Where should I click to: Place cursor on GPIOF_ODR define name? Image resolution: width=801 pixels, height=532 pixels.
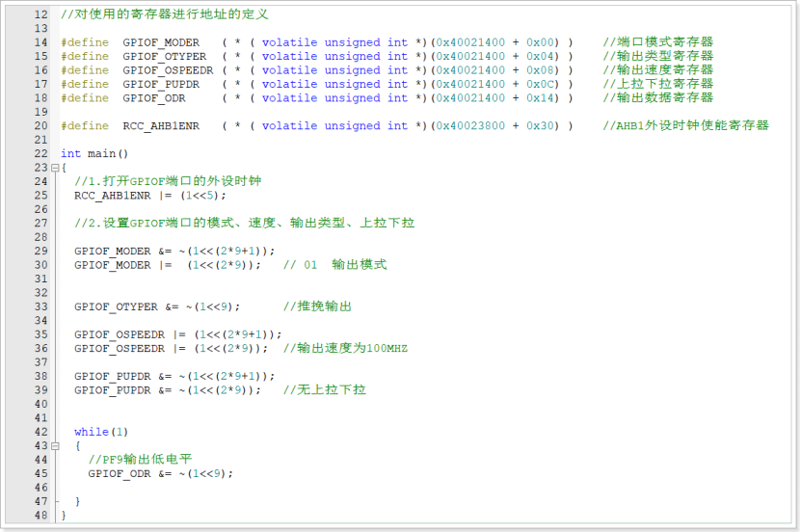[154, 98]
